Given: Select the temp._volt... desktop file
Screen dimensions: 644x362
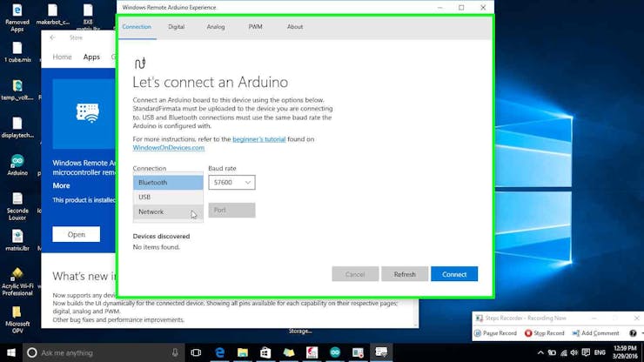Looking at the screenshot, I should pyautogui.click(x=17, y=90).
